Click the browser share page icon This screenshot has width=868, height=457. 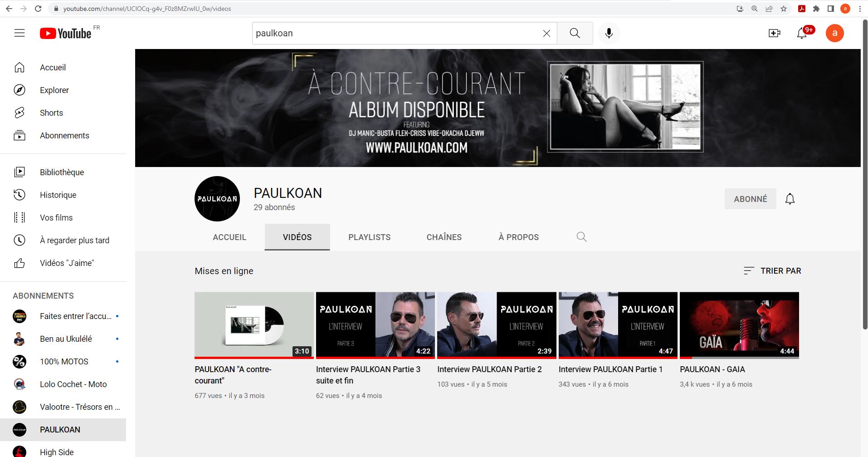click(769, 9)
